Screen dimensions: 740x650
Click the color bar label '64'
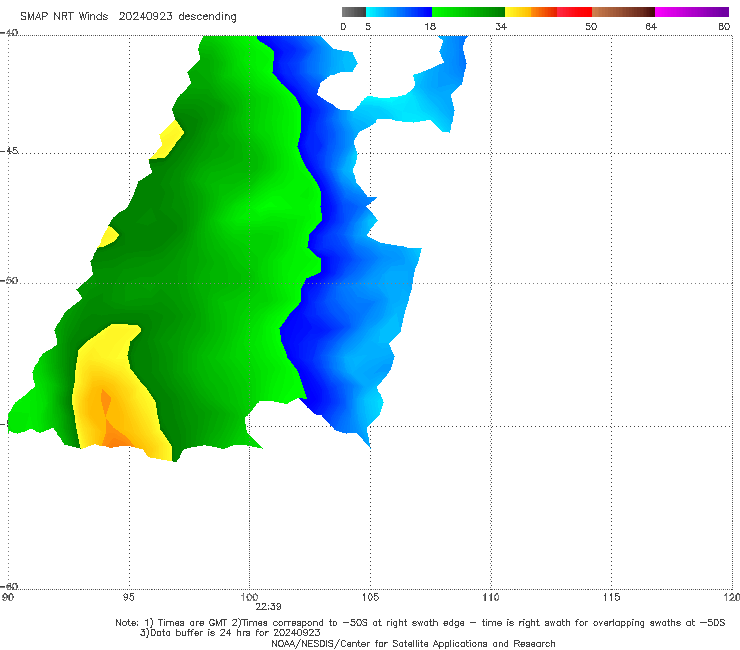[x=651, y=26]
